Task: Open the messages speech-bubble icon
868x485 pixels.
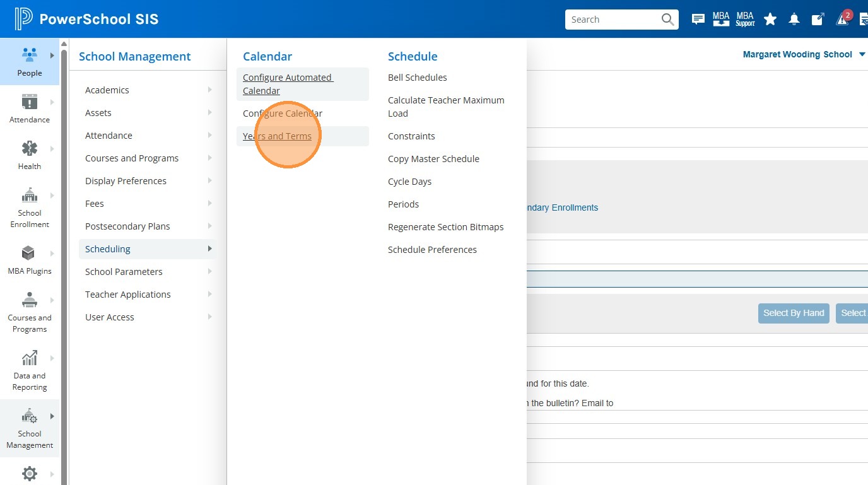Action: 698,20
